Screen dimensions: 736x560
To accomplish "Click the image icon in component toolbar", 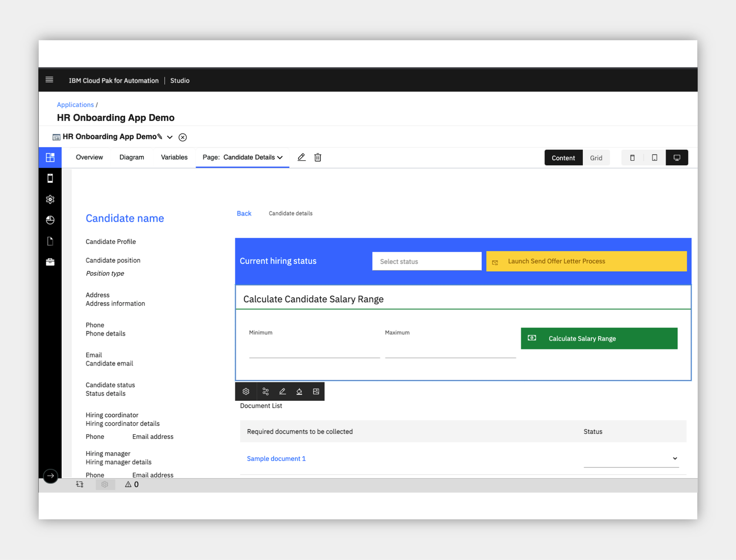I will click(x=316, y=391).
